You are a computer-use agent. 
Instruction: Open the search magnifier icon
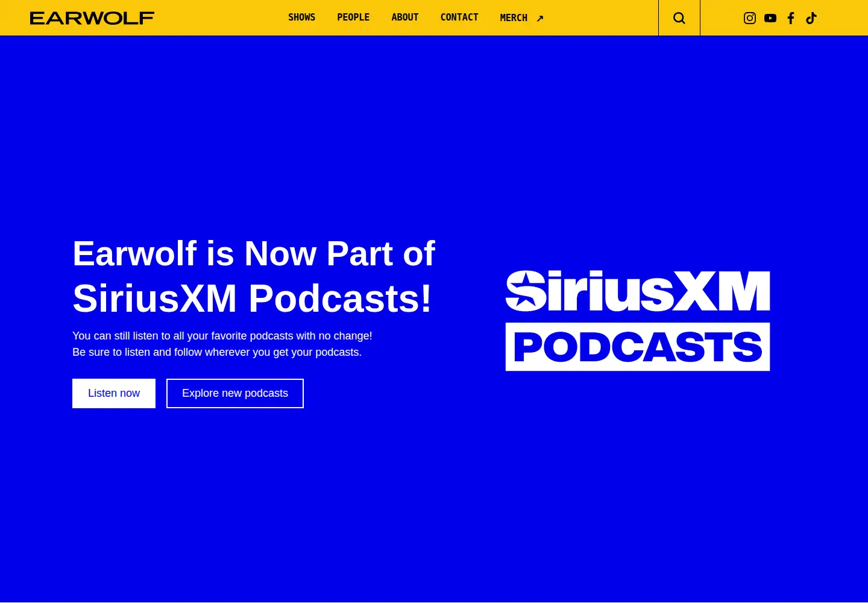coord(679,18)
